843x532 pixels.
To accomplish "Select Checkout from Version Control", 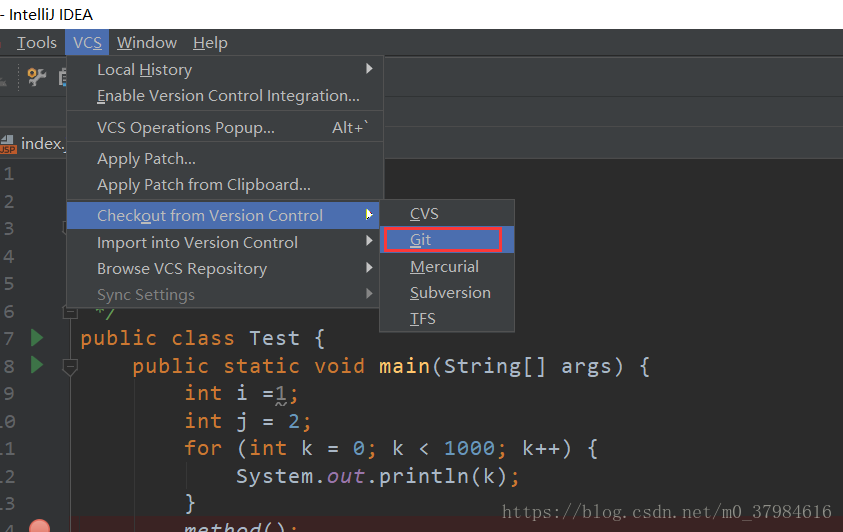I will pyautogui.click(x=223, y=215).
